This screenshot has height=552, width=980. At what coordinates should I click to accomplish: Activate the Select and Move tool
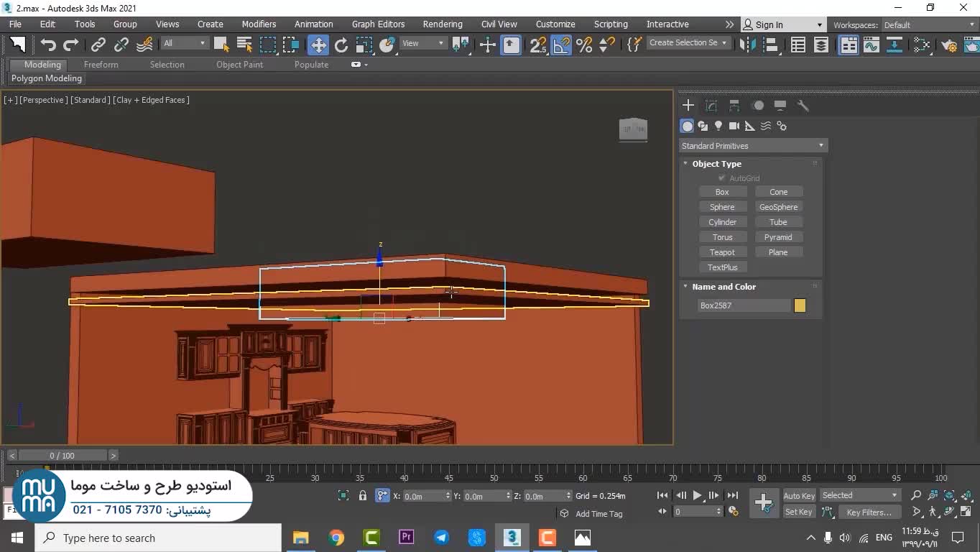tap(318, 45)
